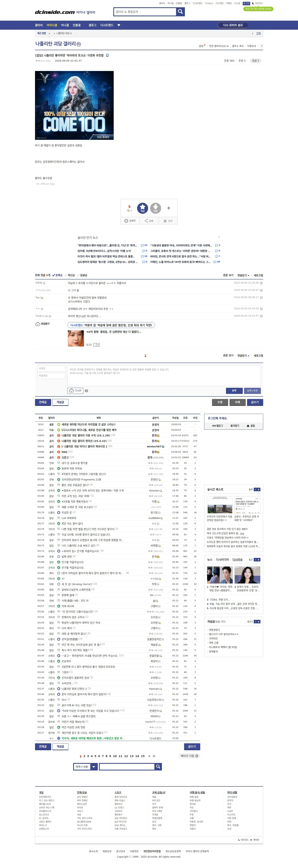Click the 개념 star recommend button
Screen dimensions: 298x868
coord(143,208)
